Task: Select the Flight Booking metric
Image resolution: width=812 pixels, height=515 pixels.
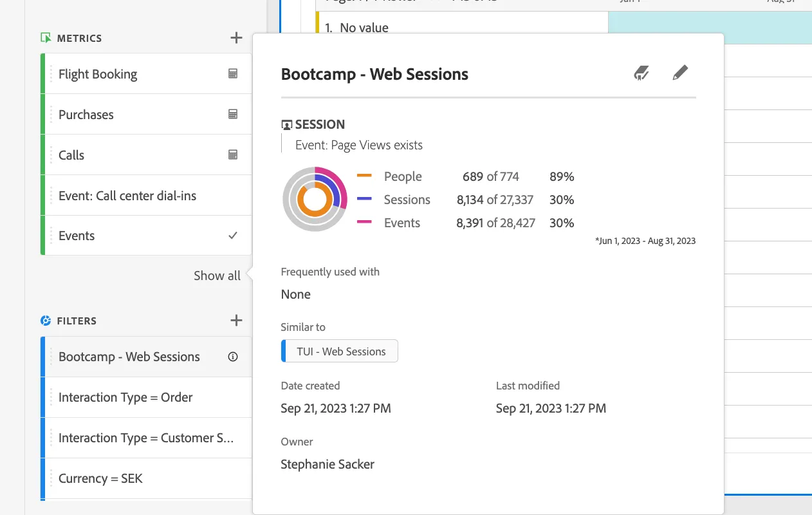Action: pos(146,74)
